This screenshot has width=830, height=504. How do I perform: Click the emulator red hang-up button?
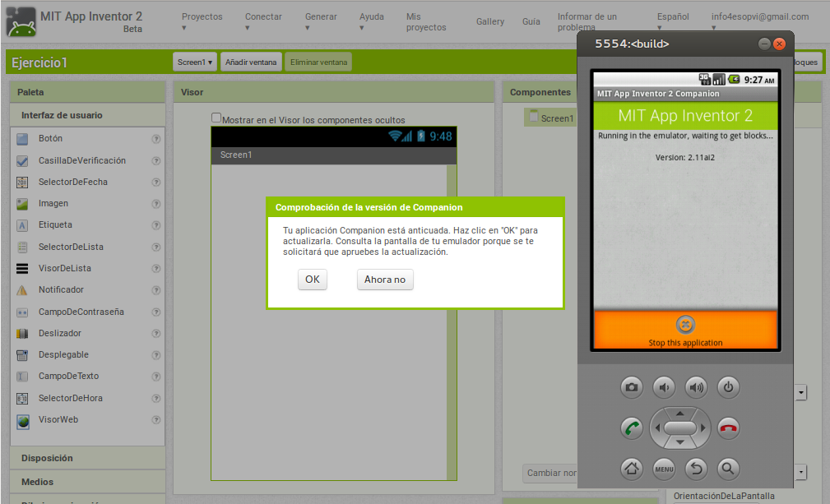pyautogui.click(x=728, y=428)
